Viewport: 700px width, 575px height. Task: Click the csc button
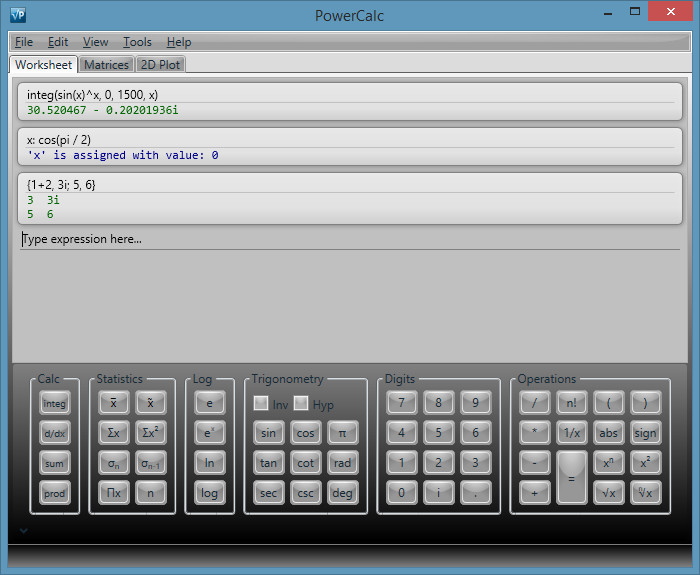coord(305,493)
